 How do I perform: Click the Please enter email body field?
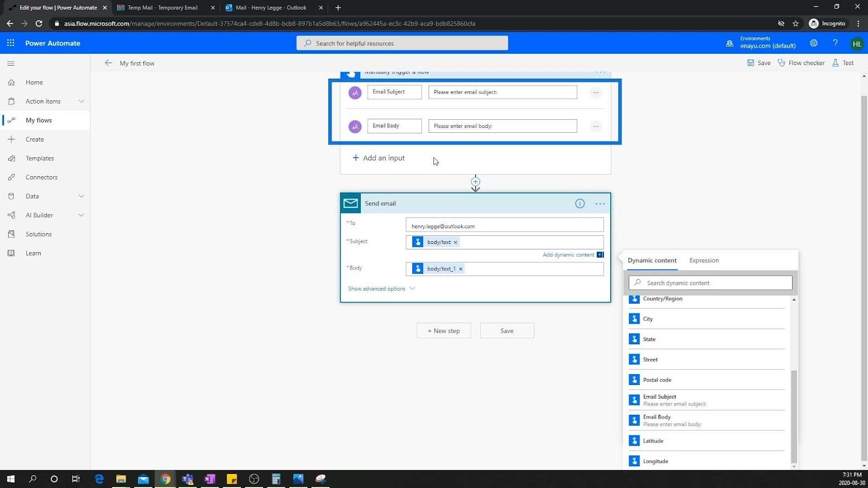point(502,126)
